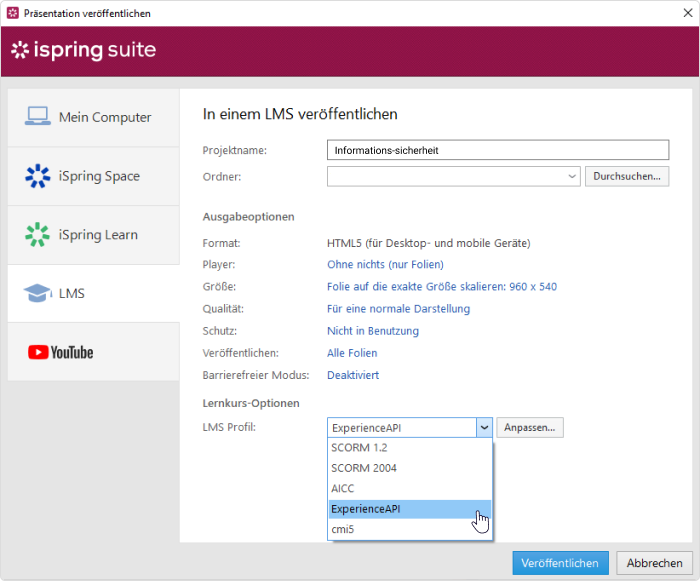The image size is (700, 581).
Task: Switch to the Mein Computer tab
Action: pyautogui.click(x=94, y=117)
